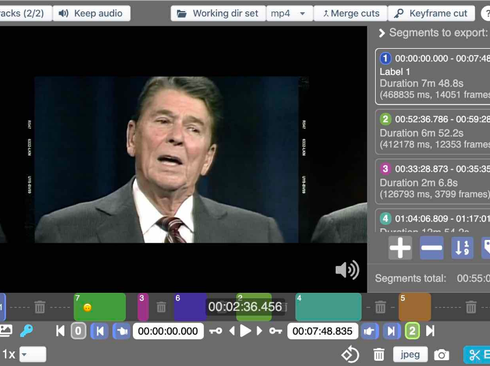Image resolution: width=490 pixels, height=366 pixels.
Task: Click the Working dir set button
Action: [x=218, y=13]
